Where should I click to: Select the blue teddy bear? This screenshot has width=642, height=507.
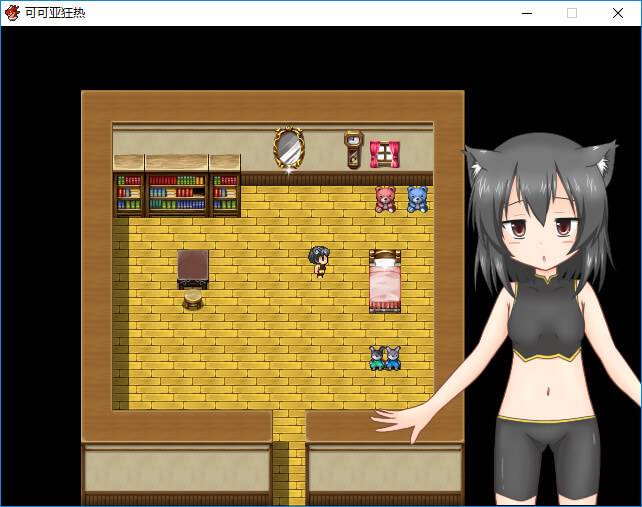click(x=417, y=199)
